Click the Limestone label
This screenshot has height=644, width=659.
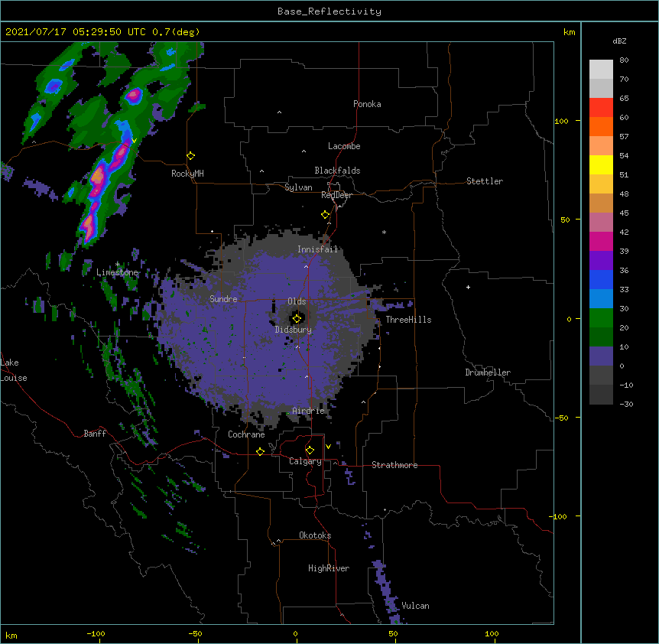pos(117,272)
